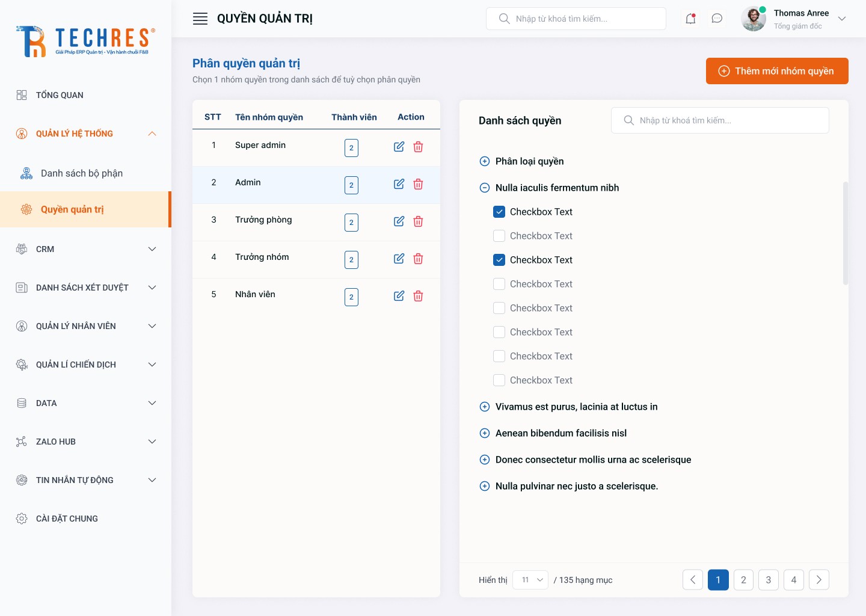
Task: Uncheck the third Checkbox Text
Action: point(499,260)
